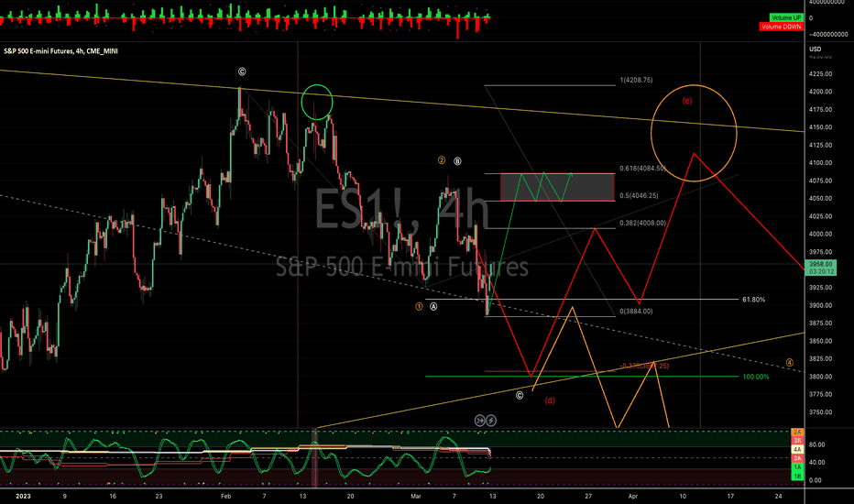
Task: Click the 4100.00 price axis label
Action: pos(821,163)
